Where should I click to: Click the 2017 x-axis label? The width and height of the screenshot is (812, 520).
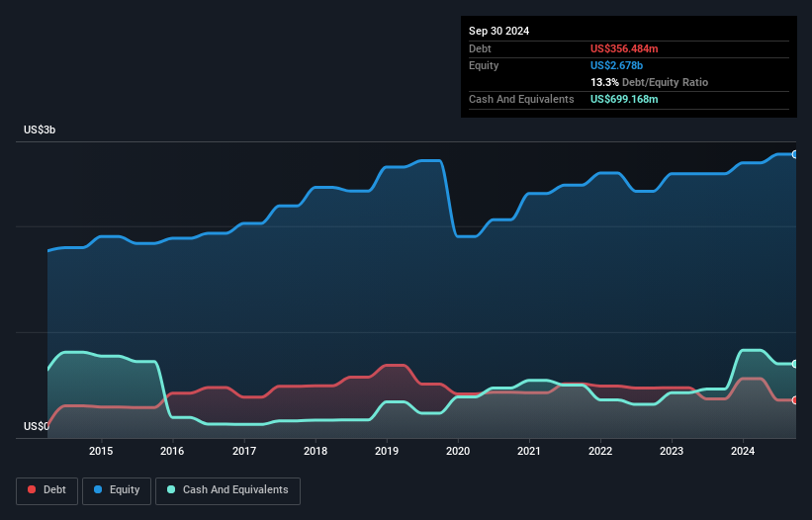(244, 451)
